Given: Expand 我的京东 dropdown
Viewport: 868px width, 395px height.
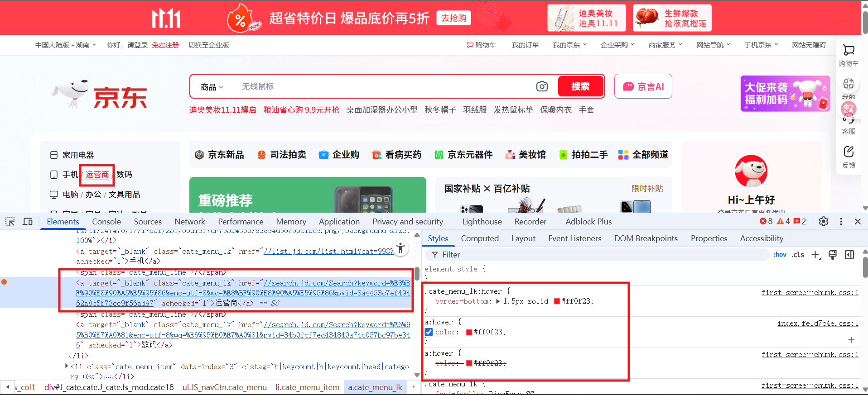Looking at the screenshot, I should pos(569,45).
